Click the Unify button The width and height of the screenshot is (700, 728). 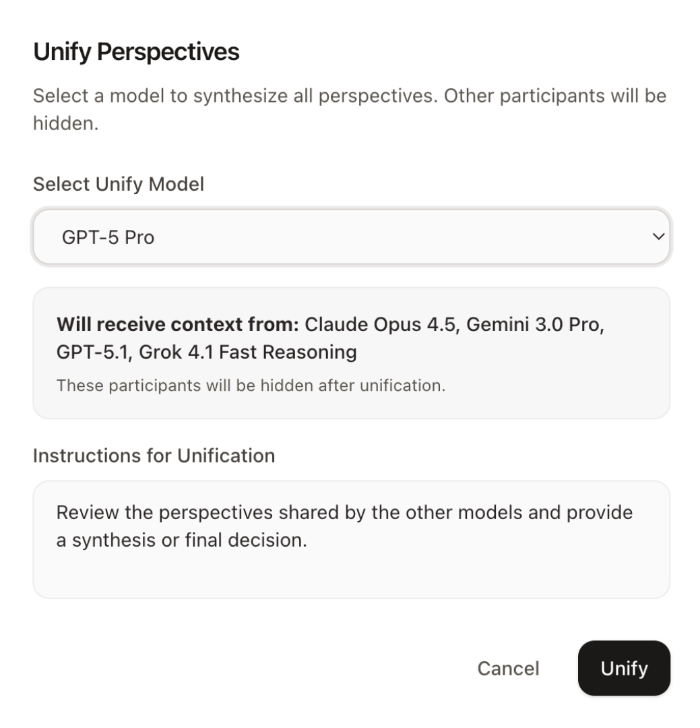click(x=624, y=668)
